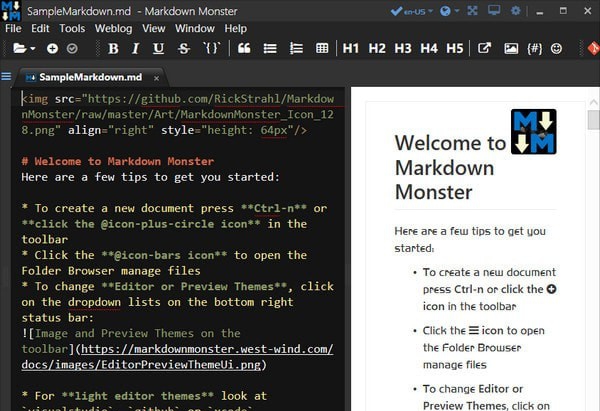This screenshot has height=411, width=600.
Task: Open the Help menu
Action: click(x=235, y=28)
